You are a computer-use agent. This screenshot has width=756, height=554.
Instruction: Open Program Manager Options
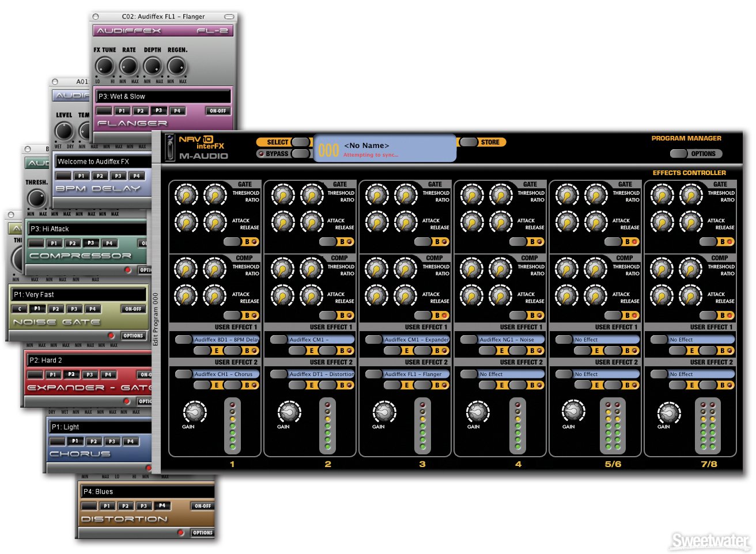(x=696, y=154)
